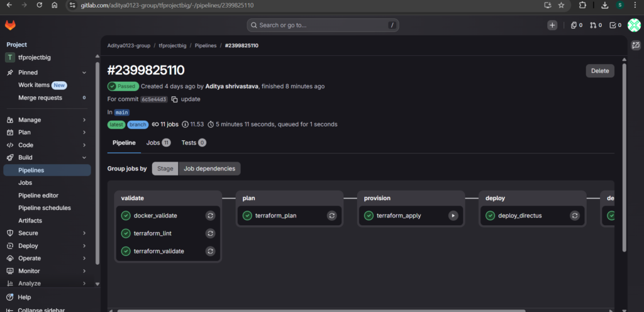This screenshot has width=644, height=312.
Task: Retry the docker_validate job
Action: click(211, 215)
